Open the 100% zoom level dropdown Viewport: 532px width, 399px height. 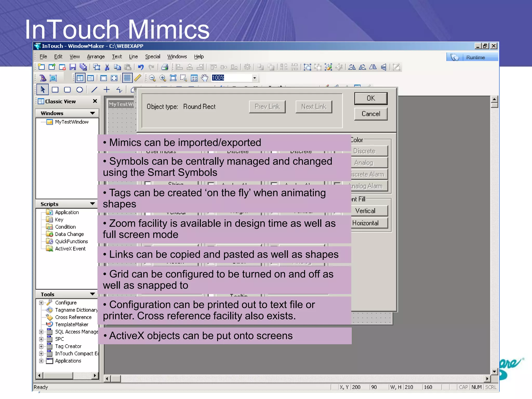tap(254, 78)
